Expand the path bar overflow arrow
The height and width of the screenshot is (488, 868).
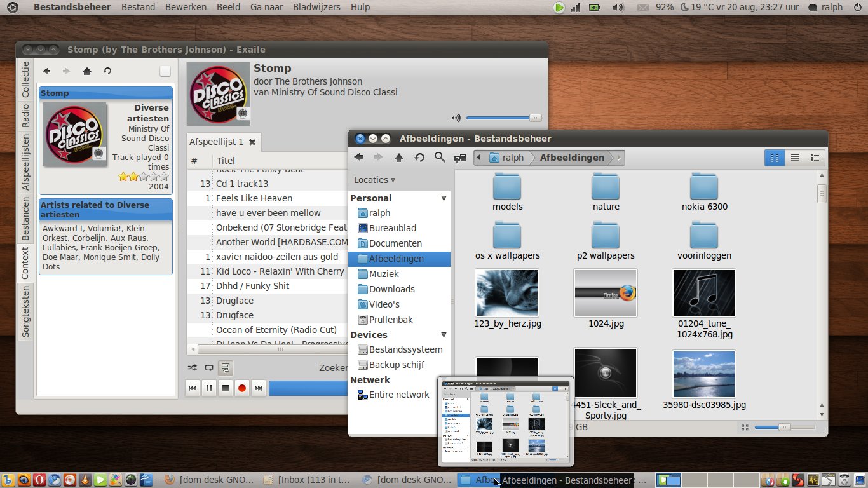click(620, 158)
